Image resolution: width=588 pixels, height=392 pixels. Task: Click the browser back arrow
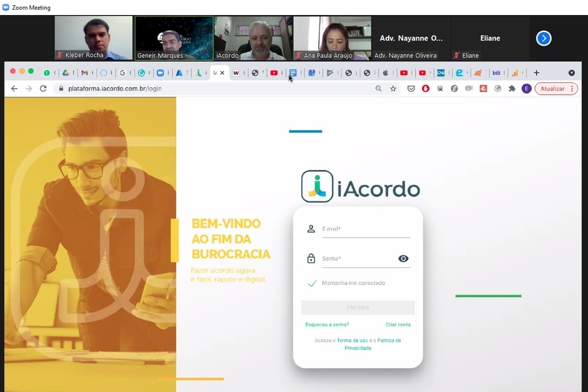pos(14,89)
